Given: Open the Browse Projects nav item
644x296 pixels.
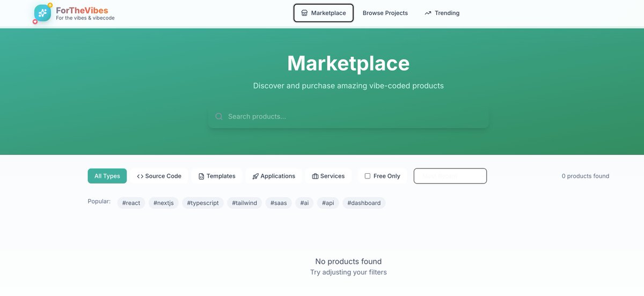Looking at the screenshot, I should [x=385, y=13].
